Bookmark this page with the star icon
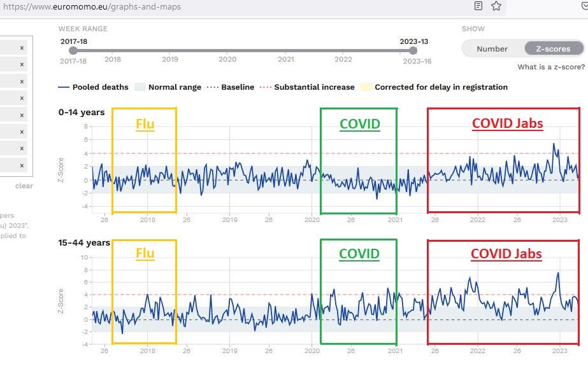 tap(496, 6)
